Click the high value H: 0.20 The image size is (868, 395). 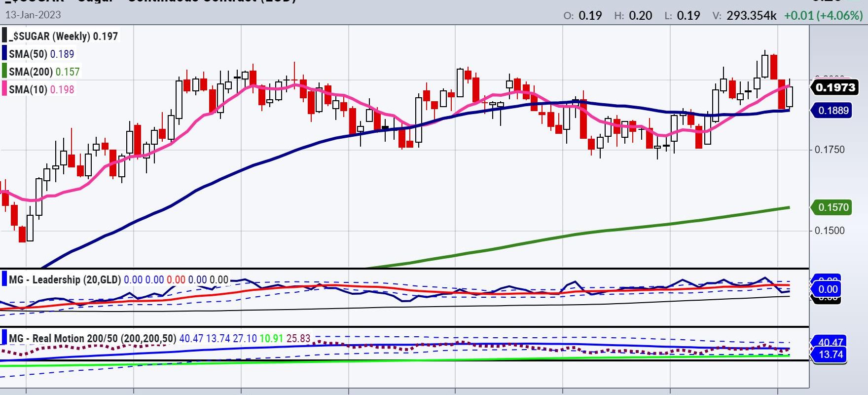pyautogui.click(x=633, y=15)
